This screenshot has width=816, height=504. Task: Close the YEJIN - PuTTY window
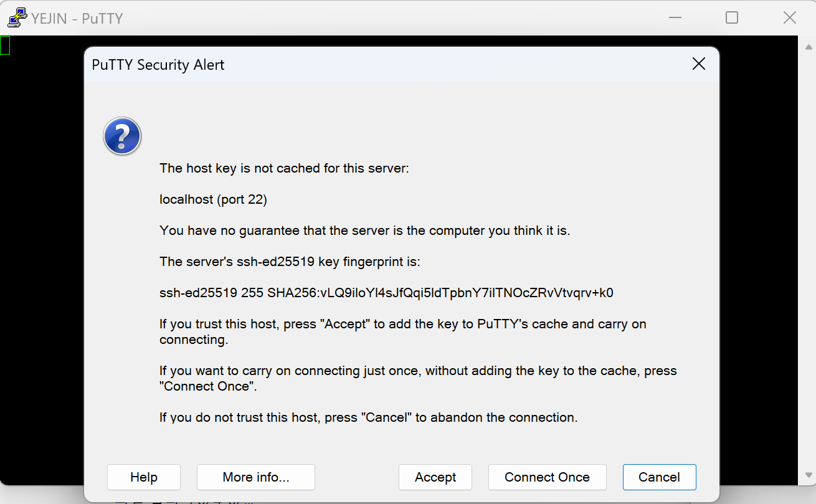tap(790, 17)
